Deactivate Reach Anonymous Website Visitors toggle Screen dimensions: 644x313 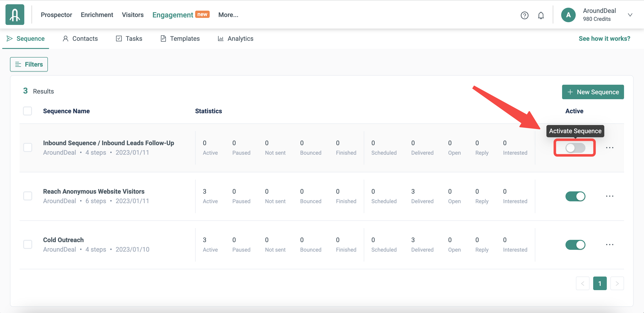click(x=575, y=196)
